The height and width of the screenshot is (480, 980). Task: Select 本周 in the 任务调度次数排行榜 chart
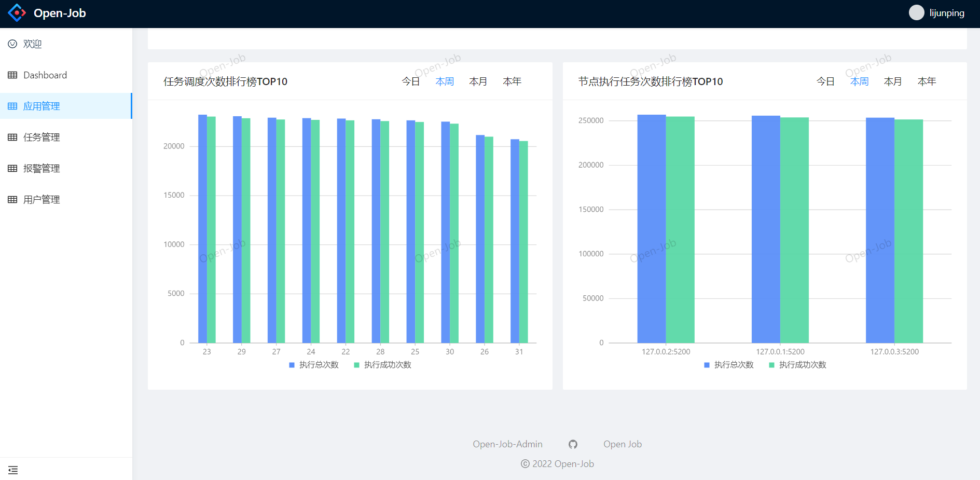click(445, 81)
